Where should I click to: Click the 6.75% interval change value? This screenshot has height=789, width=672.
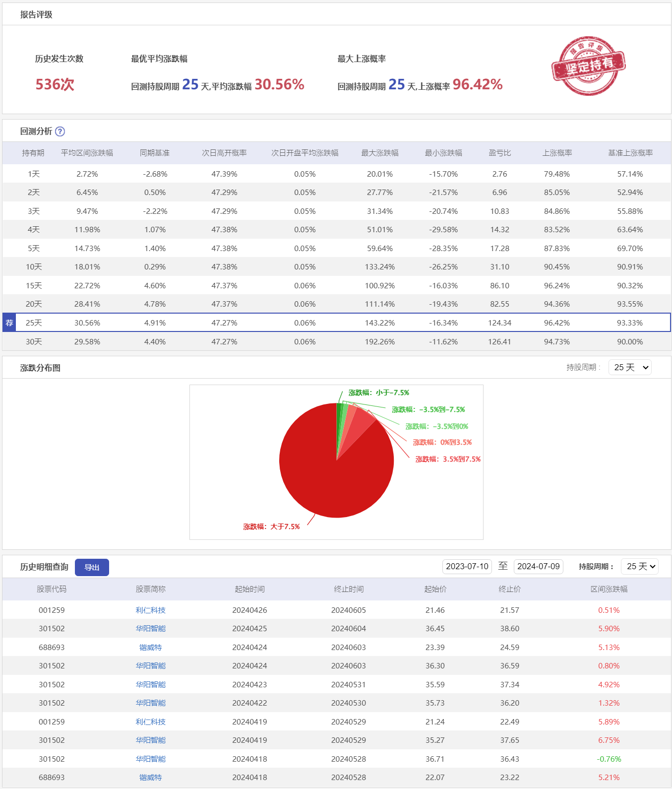click(609, 740)
